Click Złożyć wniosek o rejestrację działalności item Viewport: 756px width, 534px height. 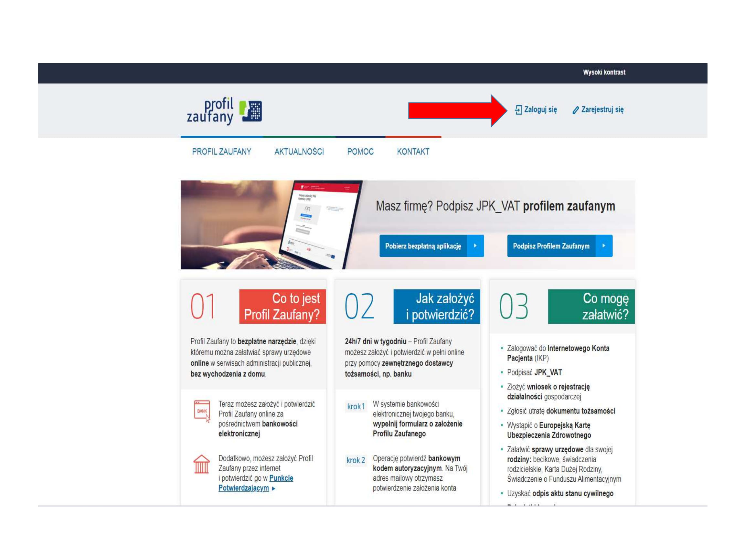click(x=548, y=392)
